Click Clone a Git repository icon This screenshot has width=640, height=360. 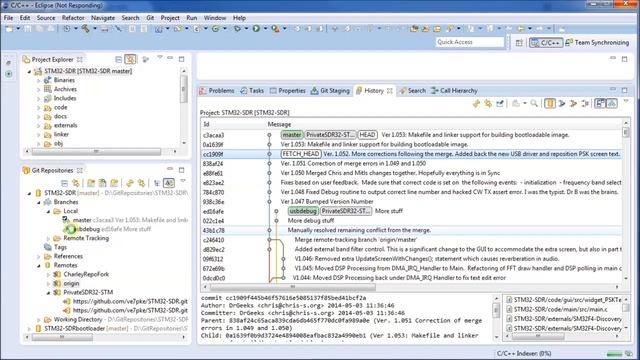[x=102, y=183]
